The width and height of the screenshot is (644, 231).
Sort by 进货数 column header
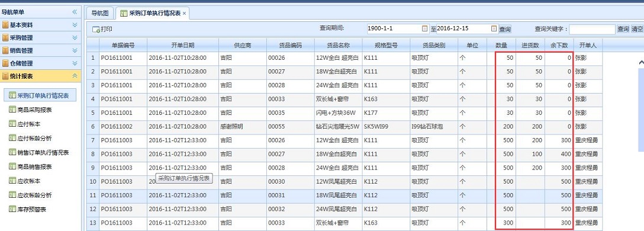530,45
